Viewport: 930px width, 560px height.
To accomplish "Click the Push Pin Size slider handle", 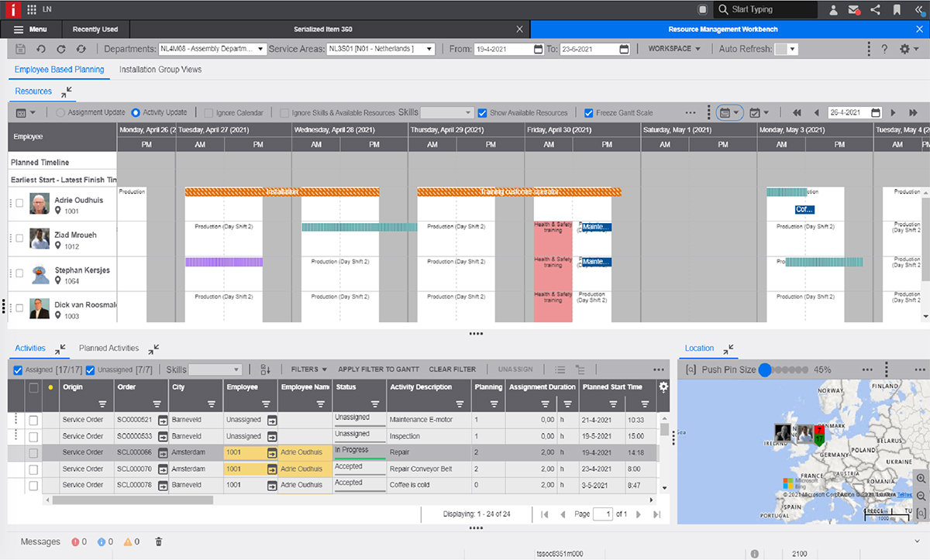I will 765,370.
